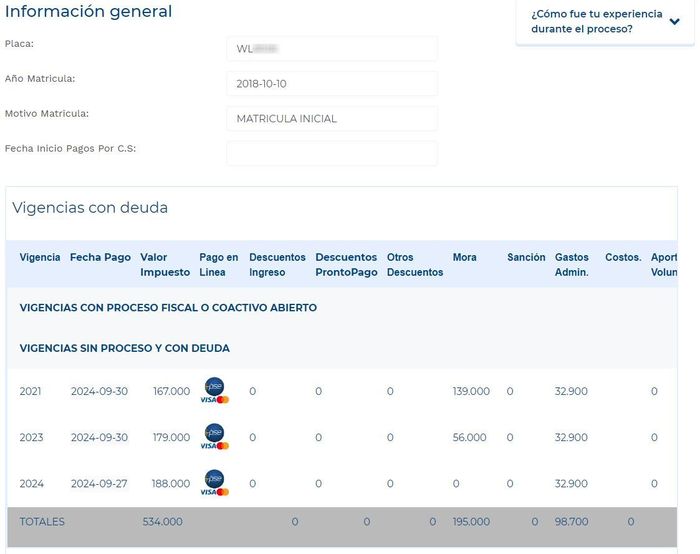Click the Año Matricula field showing 2018-10-10

tap(332, 84)
